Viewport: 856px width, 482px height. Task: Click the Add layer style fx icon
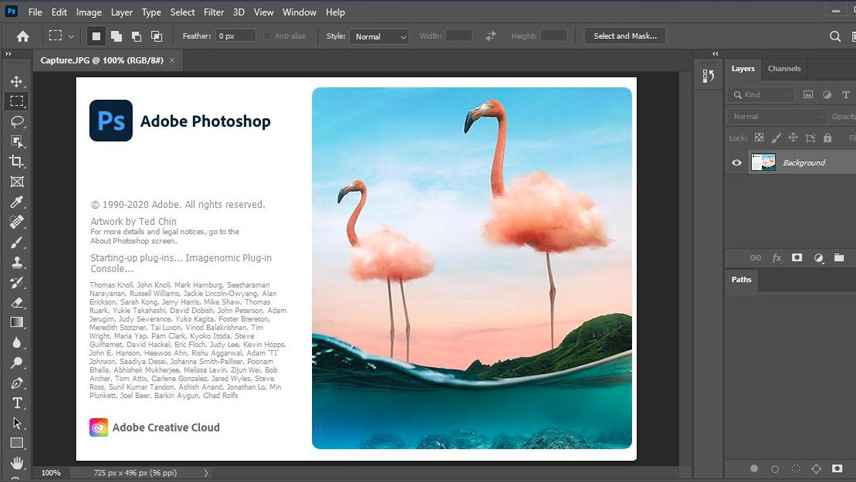(776, 258)
